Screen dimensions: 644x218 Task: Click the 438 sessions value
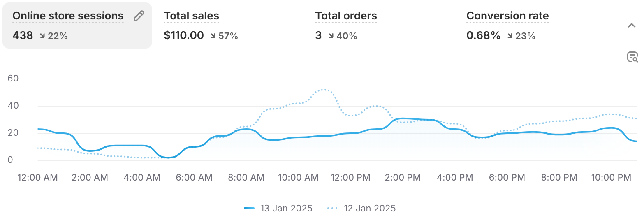pyautogui.click(x=23, y=36)
